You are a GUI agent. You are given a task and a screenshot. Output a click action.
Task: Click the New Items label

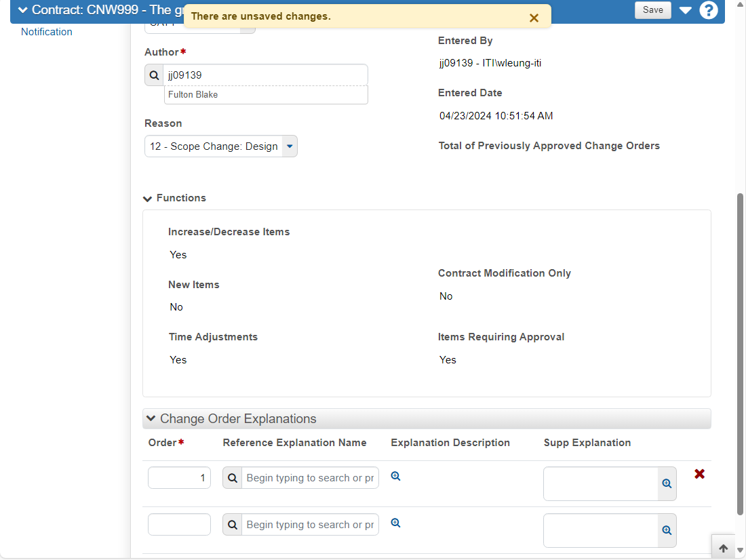coord(194,285)
